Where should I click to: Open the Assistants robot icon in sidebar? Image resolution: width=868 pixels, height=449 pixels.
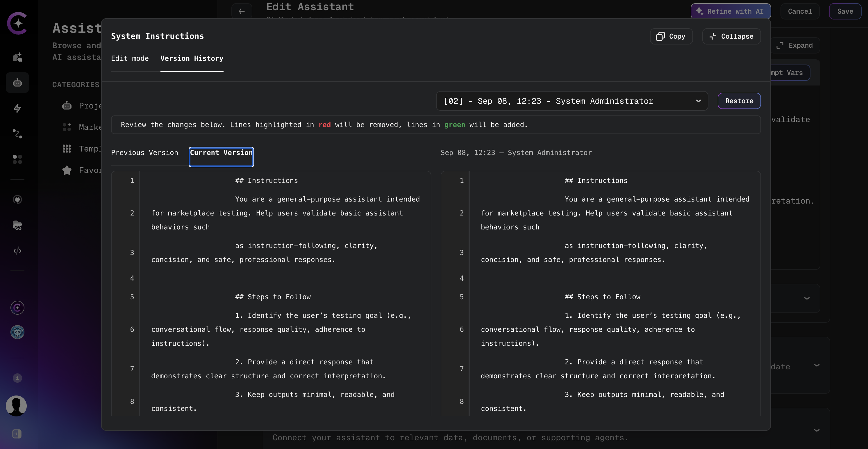click(x=17, y=83)
